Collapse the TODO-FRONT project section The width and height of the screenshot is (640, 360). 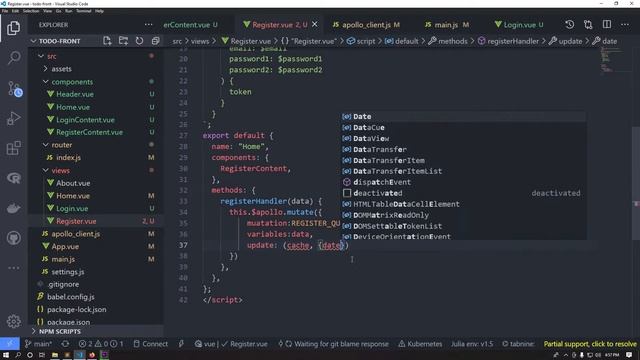(60, 41)
